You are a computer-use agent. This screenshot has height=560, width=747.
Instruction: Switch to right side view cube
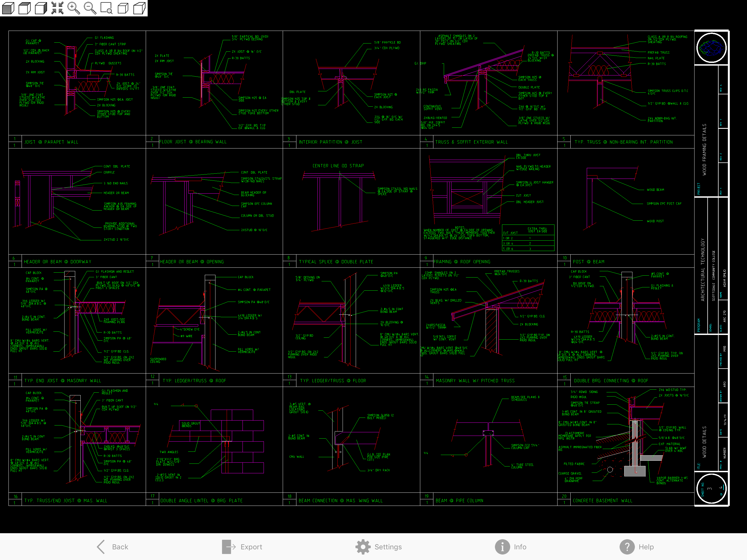pyautogui.click(x=41, y=8)
